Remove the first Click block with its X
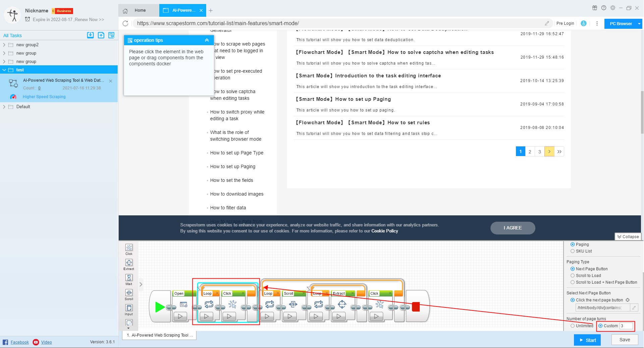Screen dimensions: 644x348 tap(243, 293)
